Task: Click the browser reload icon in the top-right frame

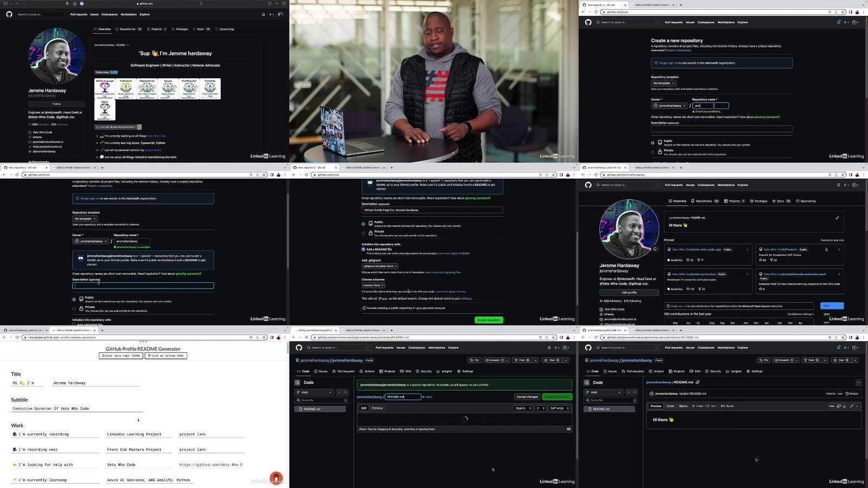Action: coord(596,12)
